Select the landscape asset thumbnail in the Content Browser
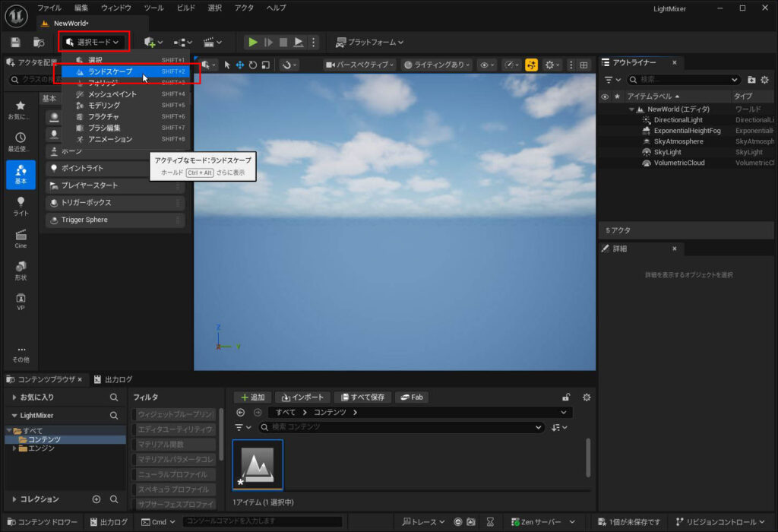The width and height of the screenshot is (778, 532). pos(258,465)
